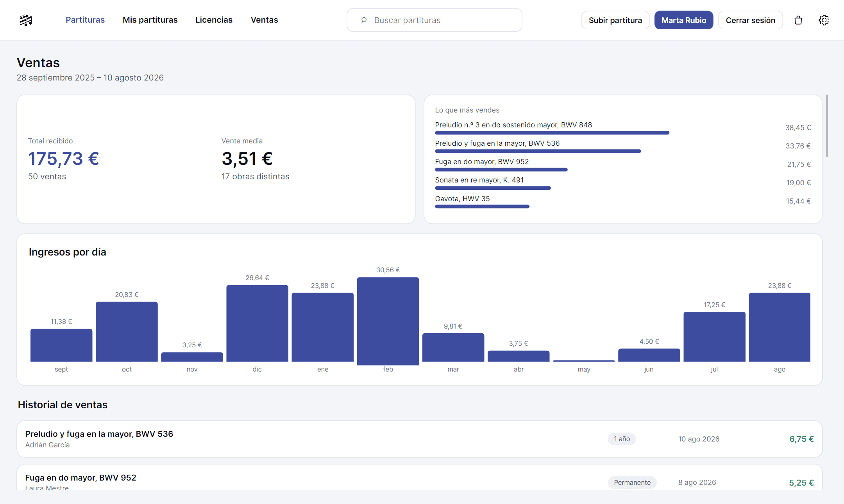The width and height of the screenshot is (844, 504).
Task: Click the panel's vertical scrollbar
Action: 827,125
